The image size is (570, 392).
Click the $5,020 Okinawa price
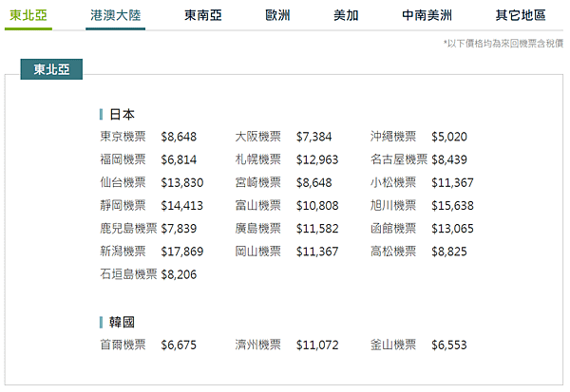pyautogui.click(x=449, y=137)
